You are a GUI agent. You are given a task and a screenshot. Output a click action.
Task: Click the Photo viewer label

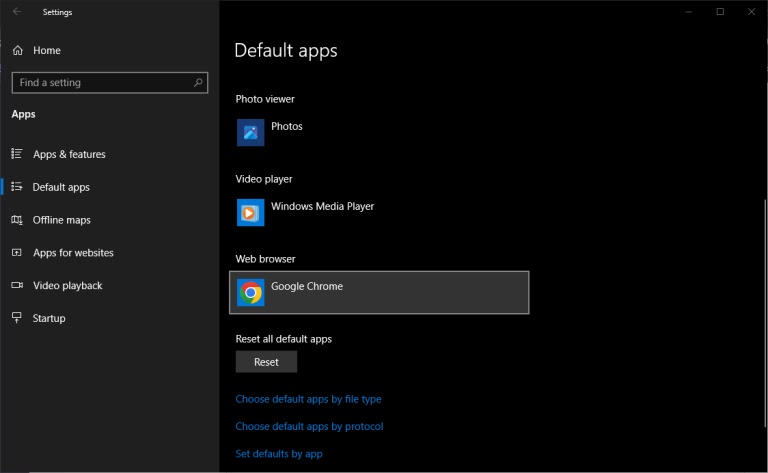pyautogui.click(x=265, y=99)
